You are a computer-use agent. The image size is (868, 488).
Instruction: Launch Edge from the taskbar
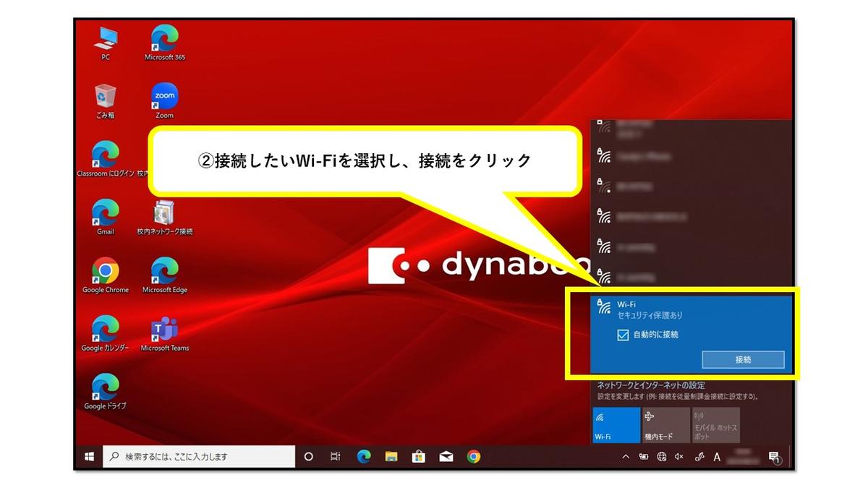tap(364, 457)
